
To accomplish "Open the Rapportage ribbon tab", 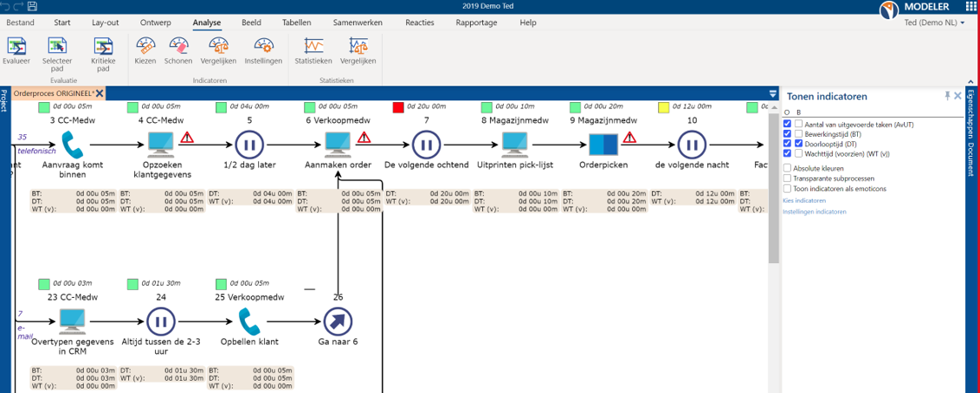I will (x=476, y=23).
